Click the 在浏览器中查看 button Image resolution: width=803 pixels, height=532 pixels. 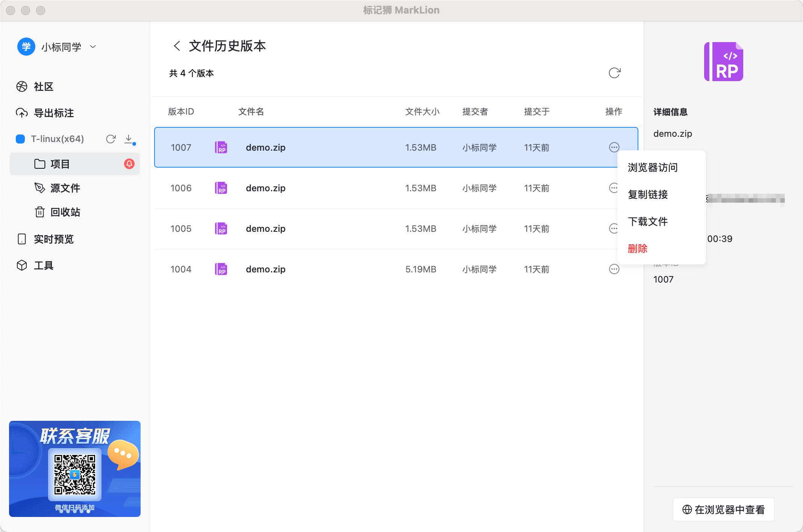[723, 509]
